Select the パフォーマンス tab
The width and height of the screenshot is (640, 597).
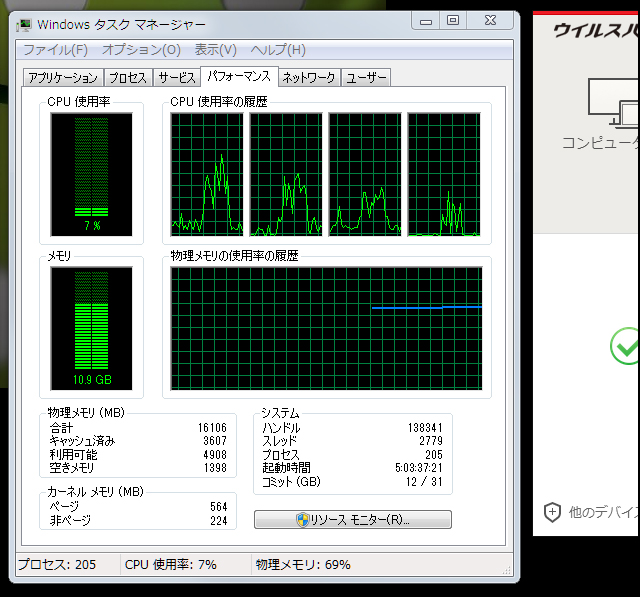click(238, 77)
